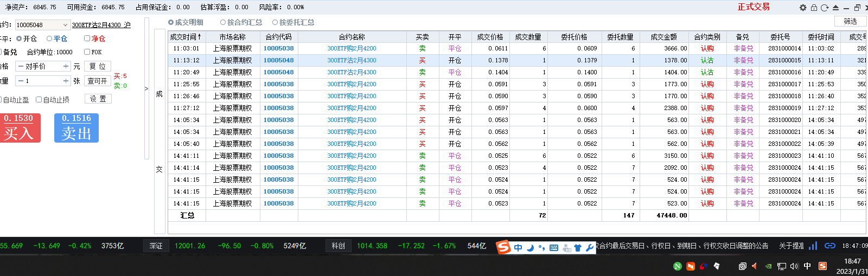Viewport: 868px width, 276px height.
Task: Click the 筛选 filter button
Action: (x=850, y=21)
